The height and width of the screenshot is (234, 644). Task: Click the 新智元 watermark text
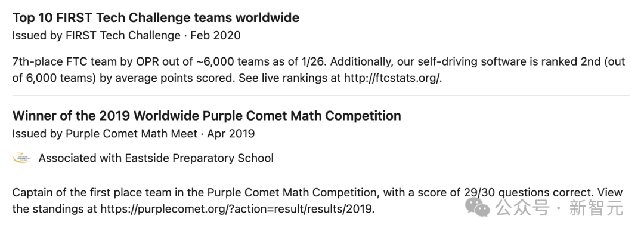point(596,208)
